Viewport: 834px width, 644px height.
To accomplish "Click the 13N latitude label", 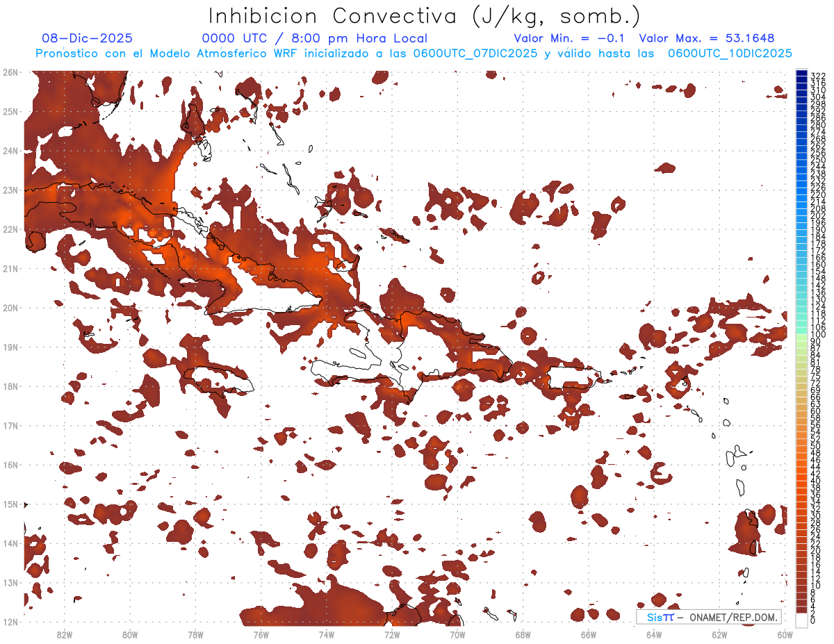I will [x=10, y=582].
